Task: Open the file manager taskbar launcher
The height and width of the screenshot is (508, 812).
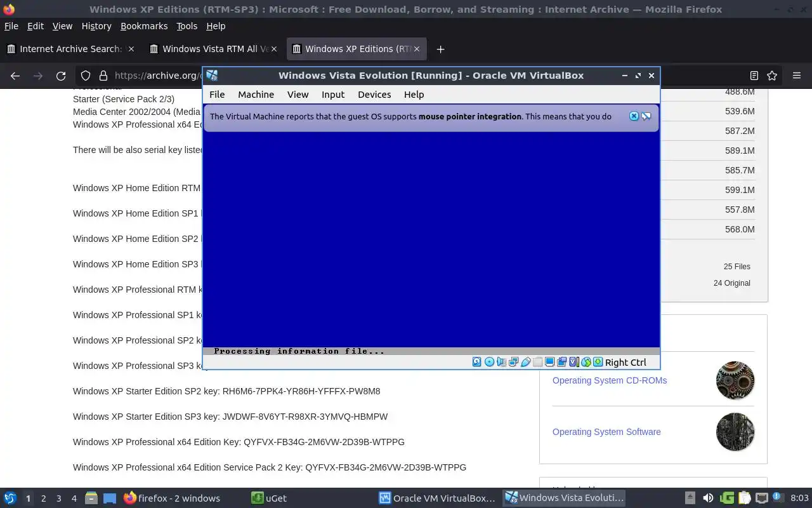Action: pyautogui.click(x=91, y=498)
